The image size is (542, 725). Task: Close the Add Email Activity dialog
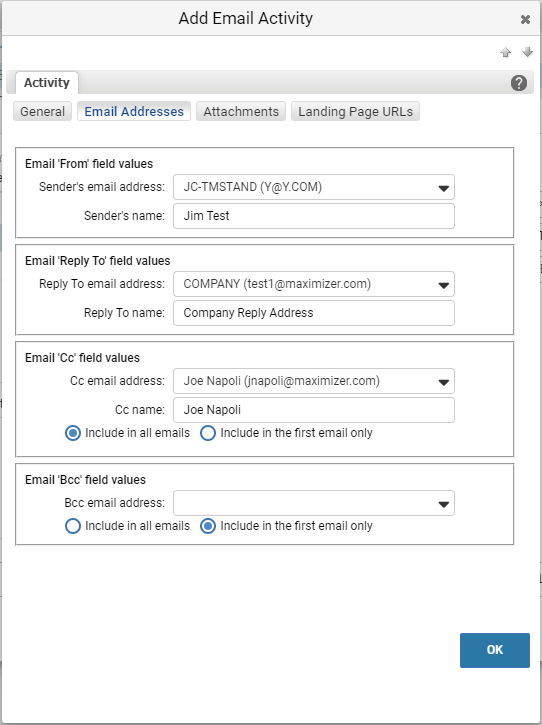pyautogui.click(x=525, y=19)
